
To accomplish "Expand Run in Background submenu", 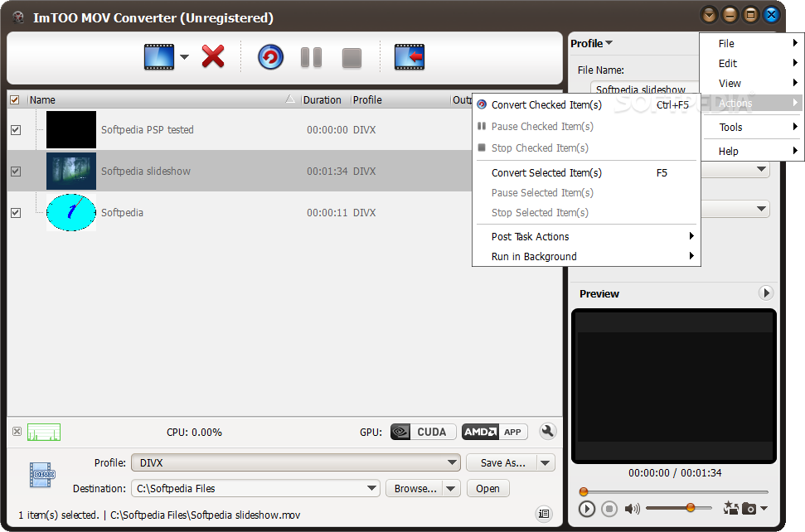I will (x=586, y=257).
